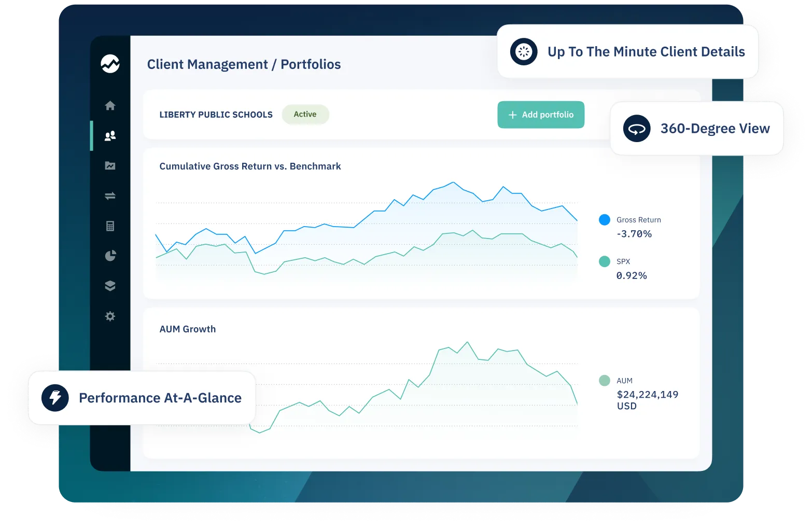Click the plus icon in Add portfolio
812x529 pixels.
click(512, 115)
